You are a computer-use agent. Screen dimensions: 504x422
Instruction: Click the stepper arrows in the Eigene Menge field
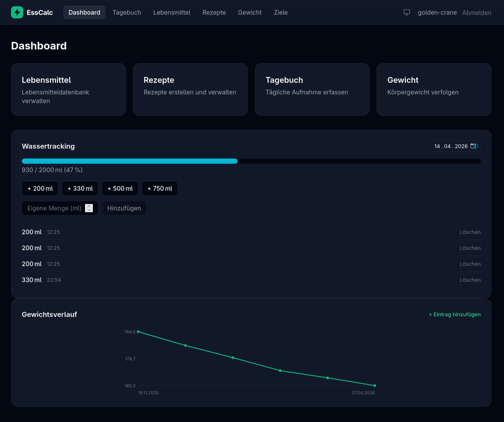pyautogui.click(x=89, y=208)
